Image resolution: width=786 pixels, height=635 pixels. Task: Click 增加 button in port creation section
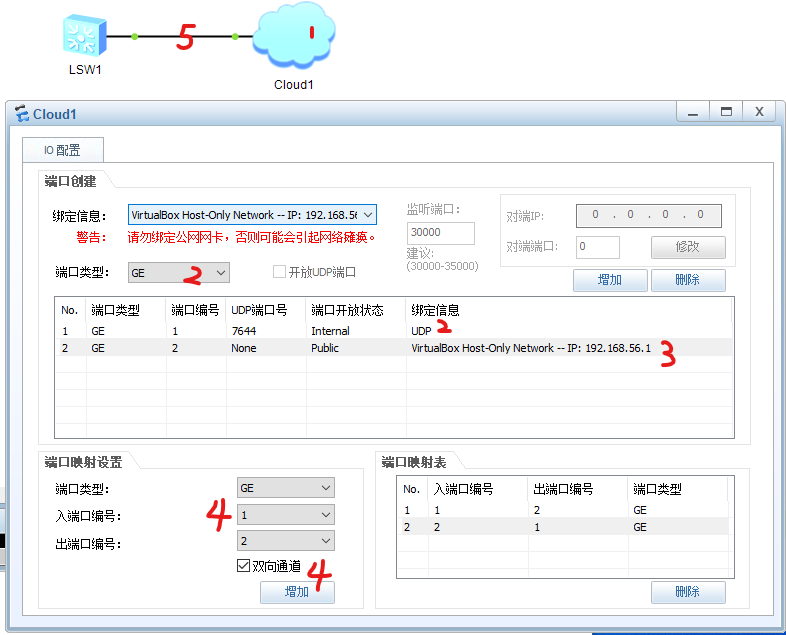tap(610, 280)
